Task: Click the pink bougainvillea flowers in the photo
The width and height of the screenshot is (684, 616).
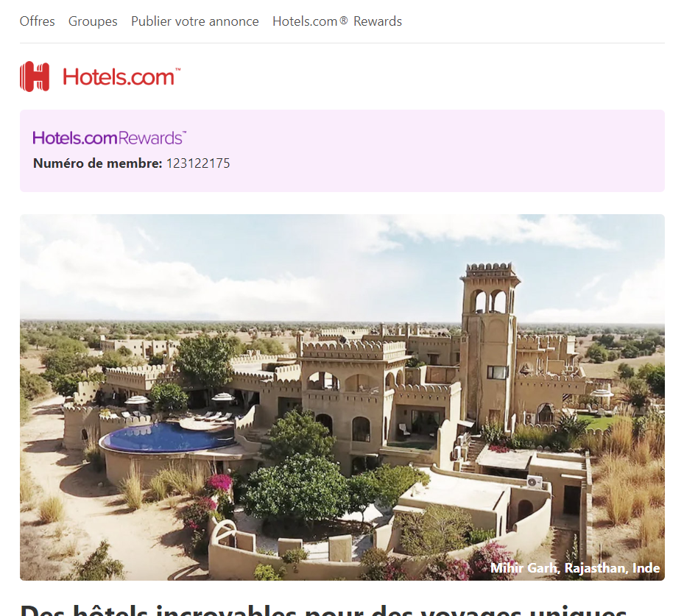Action: 219,483
